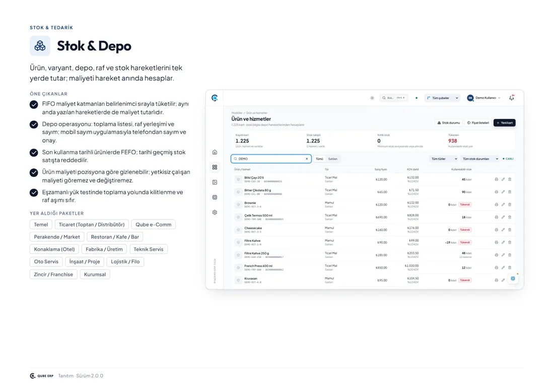Clear the DEMO search field
554x392 pixels.
[307, 159]
